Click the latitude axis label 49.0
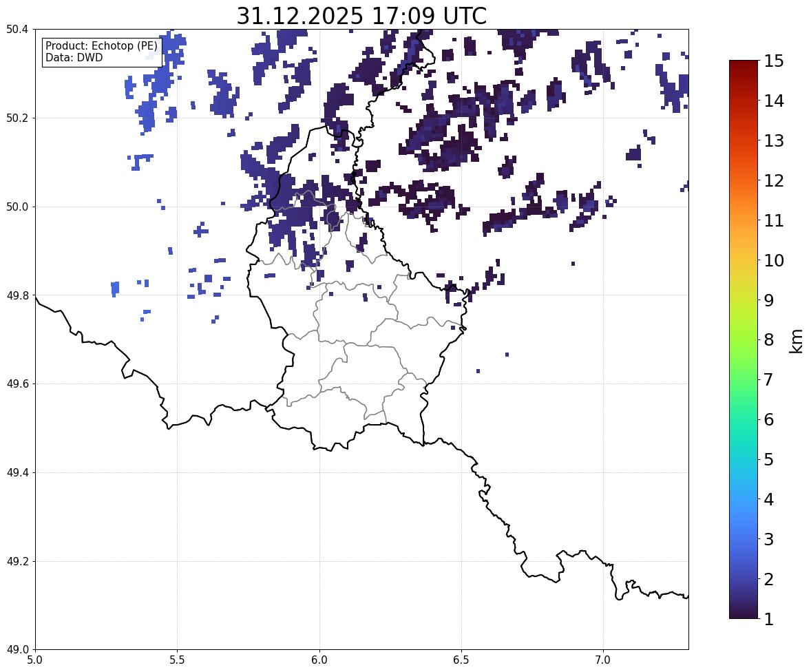The image size is (811, 672). coord(17,650)
